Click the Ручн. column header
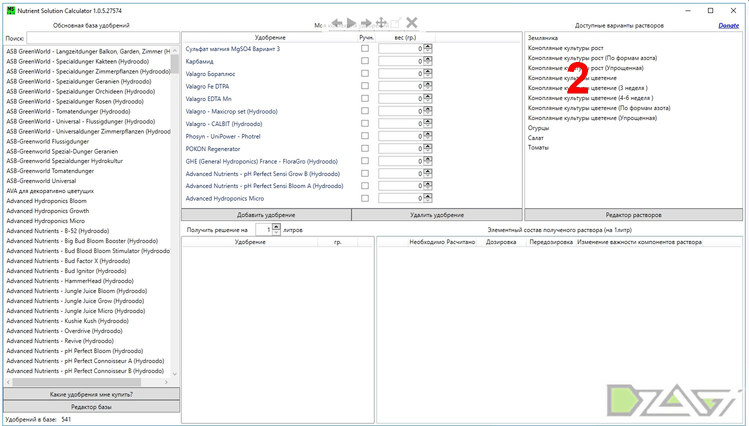 click(x=366, y=37)
